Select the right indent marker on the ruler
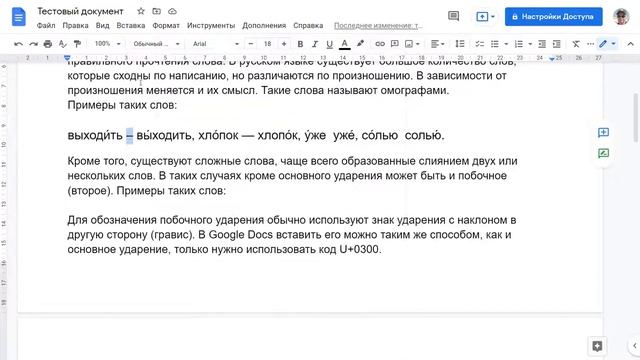 coord(552,59)
